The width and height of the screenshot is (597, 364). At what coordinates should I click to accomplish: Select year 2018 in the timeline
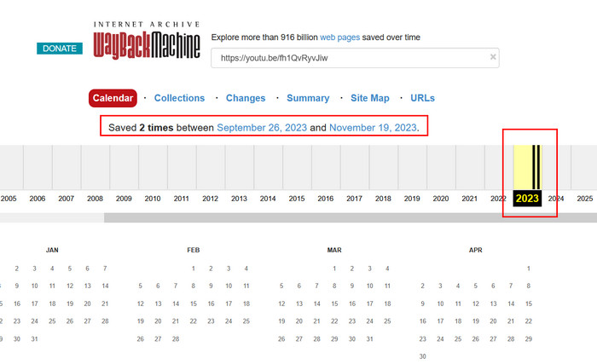(x=383, y=199)
